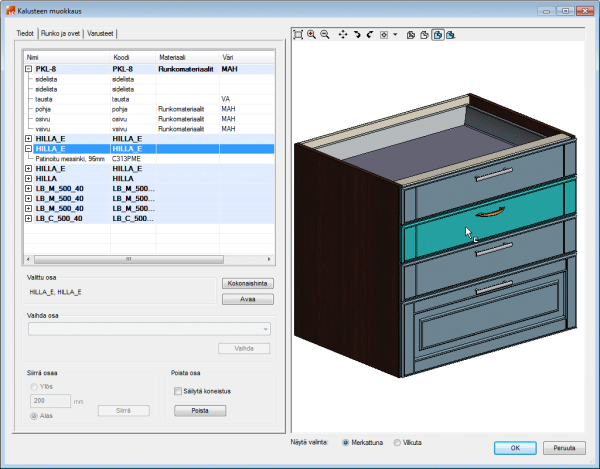Collapse the PKL-8 tree node

(x=27, y=70)
